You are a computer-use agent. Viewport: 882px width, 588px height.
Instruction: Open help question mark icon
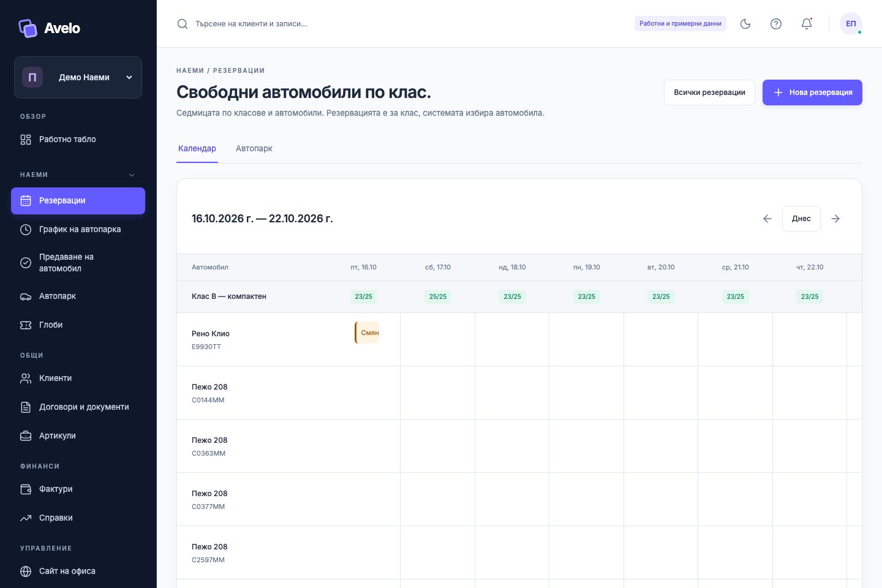(x=776, y=24)
